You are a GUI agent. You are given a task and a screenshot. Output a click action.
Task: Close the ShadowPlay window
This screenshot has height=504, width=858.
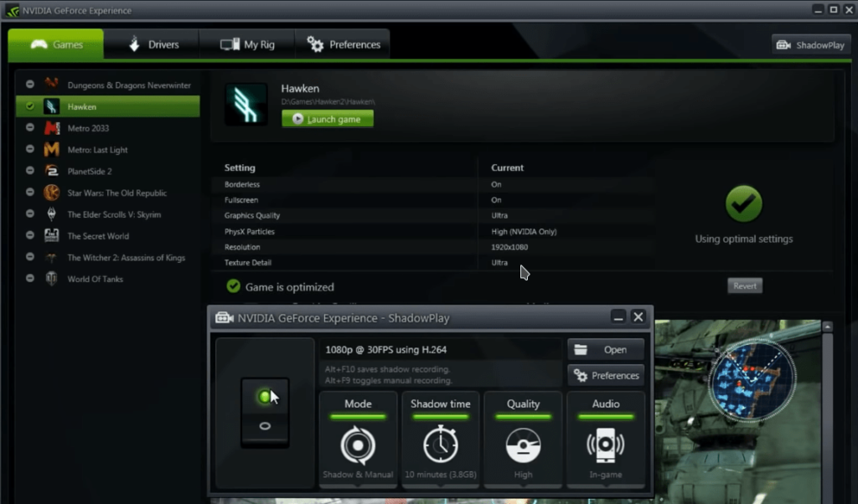638,317
